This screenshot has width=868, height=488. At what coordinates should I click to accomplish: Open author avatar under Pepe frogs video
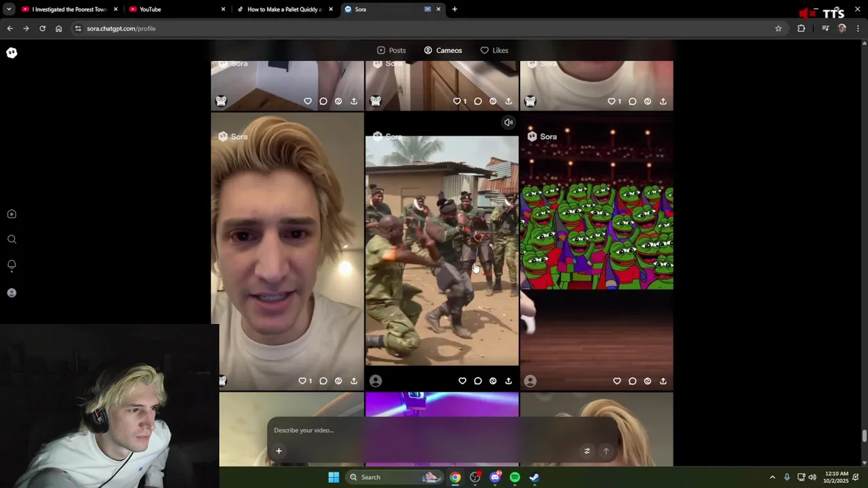pyautogui.click(x=530, y=381)
